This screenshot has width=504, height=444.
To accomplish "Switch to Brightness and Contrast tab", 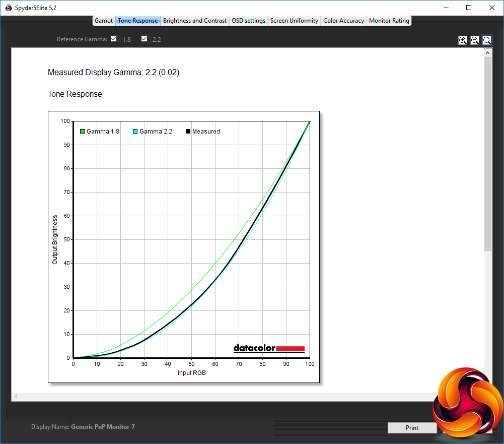I will tap(195, 21).
